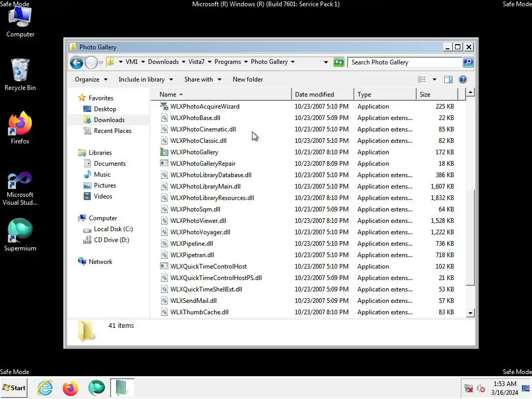Open the Start menu
The image size is (532, 399).
point(14,388)
